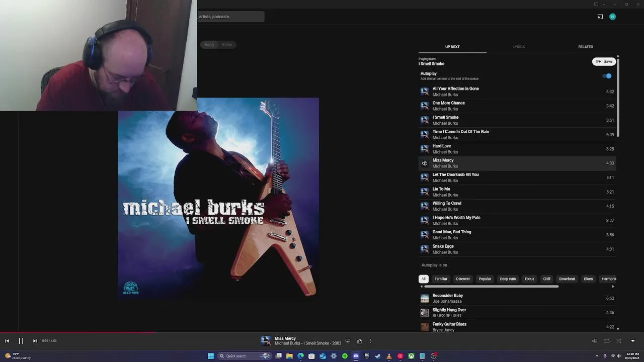
Task: Toggle shuffle playback
Action: coord(619,341)
